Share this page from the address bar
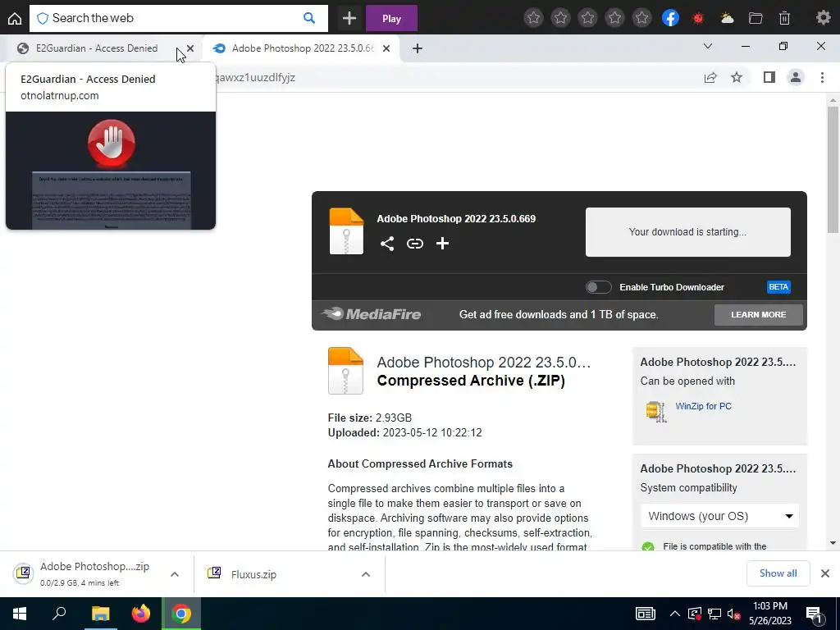This screenshot has height=630, width=840. point(710,78)
